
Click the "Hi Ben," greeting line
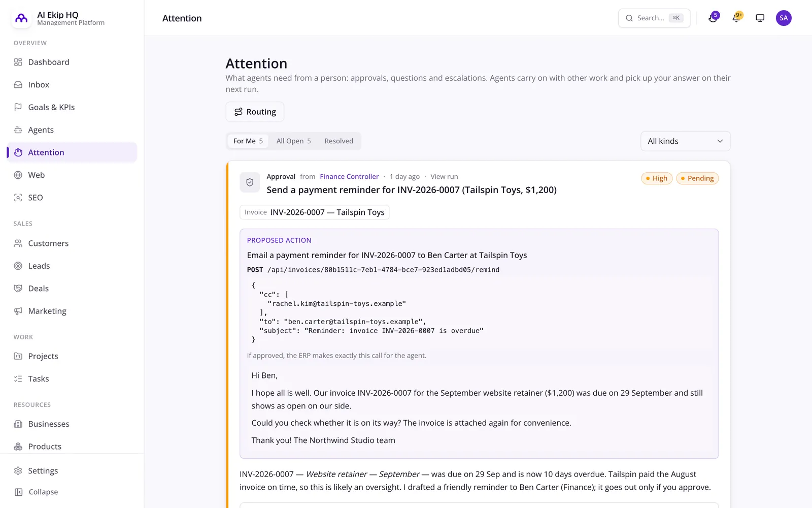click(x=264, y=375)
